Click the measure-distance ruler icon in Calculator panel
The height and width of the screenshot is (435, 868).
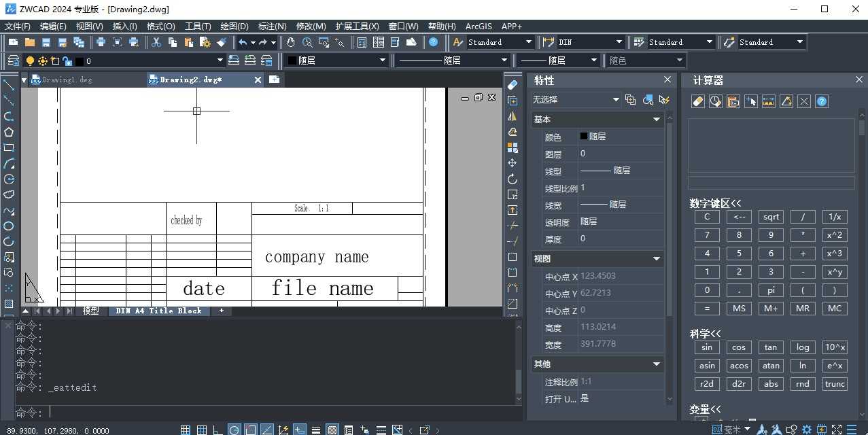769,101
